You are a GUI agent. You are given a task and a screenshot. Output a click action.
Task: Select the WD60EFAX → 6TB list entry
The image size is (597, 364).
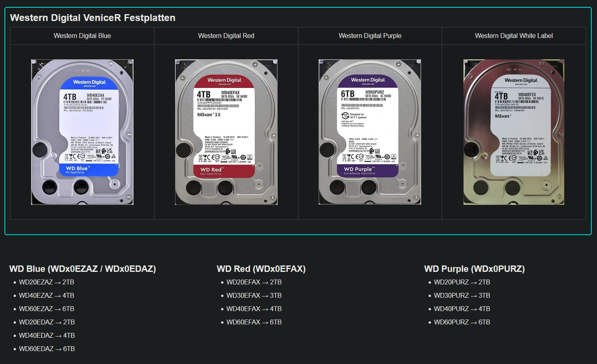click(254, 322)
